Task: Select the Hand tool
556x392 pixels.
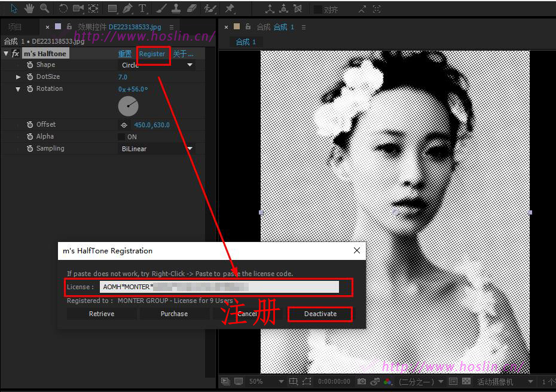Action: click(x=29, y=8)
